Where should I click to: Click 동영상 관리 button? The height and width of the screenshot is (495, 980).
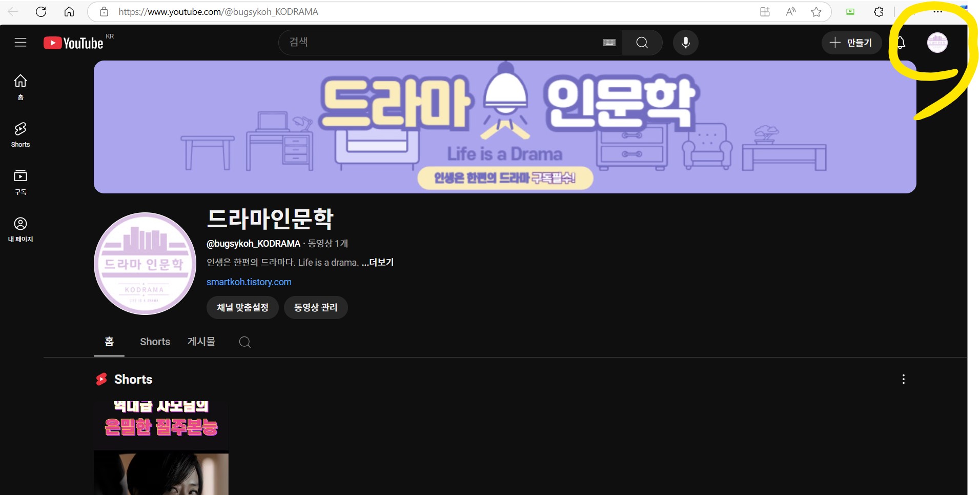point(316,307)
